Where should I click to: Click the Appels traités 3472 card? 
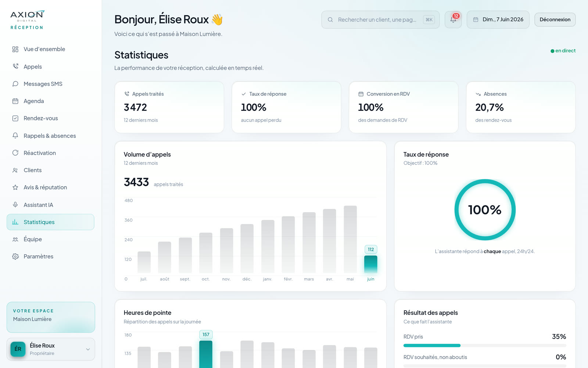click(x=169, y=107)
